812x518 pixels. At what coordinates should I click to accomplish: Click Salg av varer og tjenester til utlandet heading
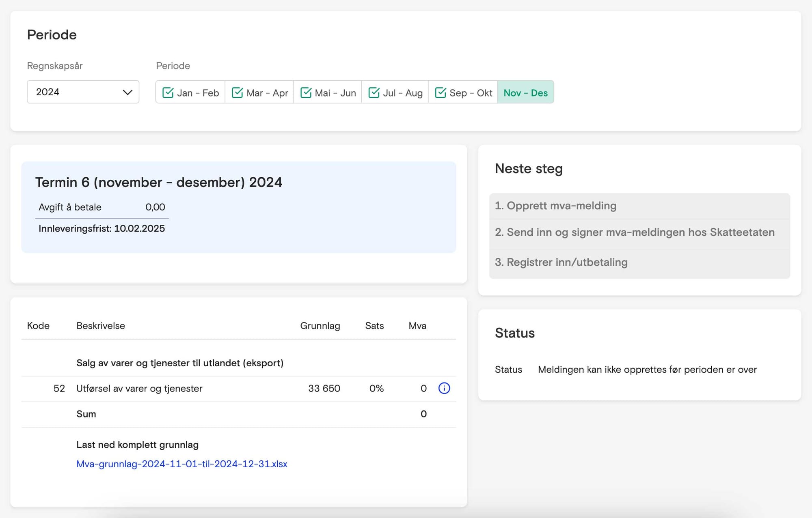pyautogui.click(x=180, y=363)
